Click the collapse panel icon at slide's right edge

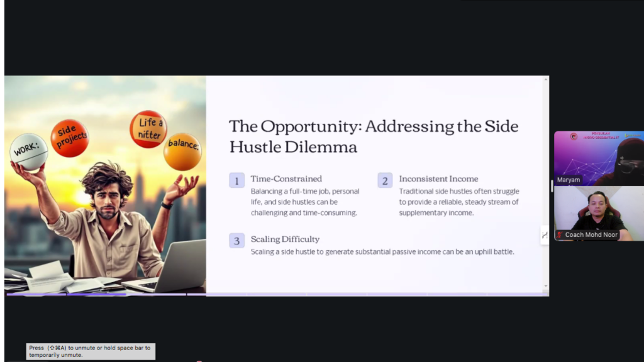pos(544,235)
